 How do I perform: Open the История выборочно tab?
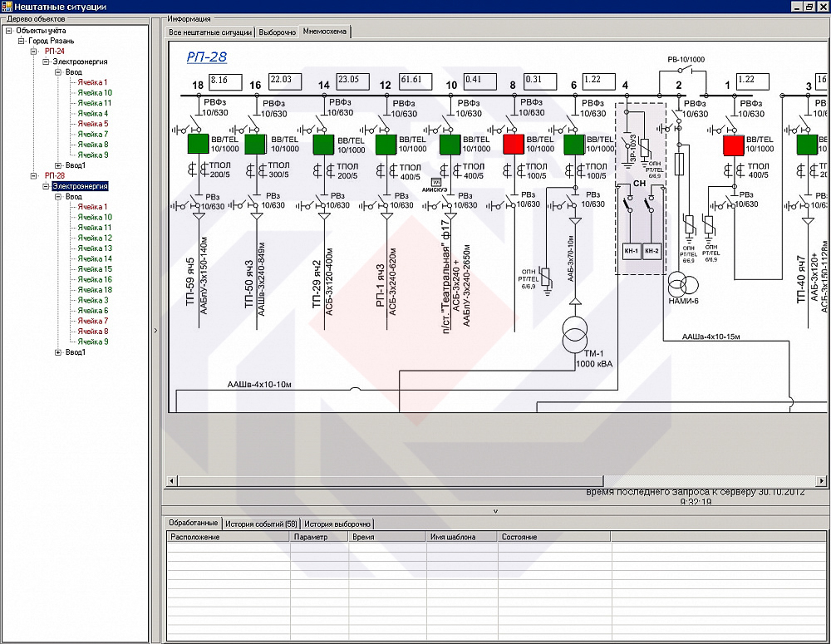pyautogui.click(x=337, y=524)
